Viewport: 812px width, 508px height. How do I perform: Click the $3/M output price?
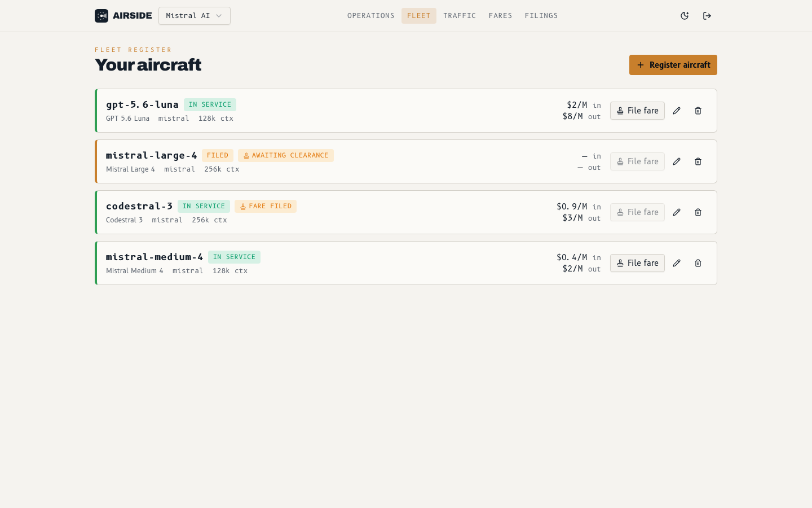(x=572, y=218)
